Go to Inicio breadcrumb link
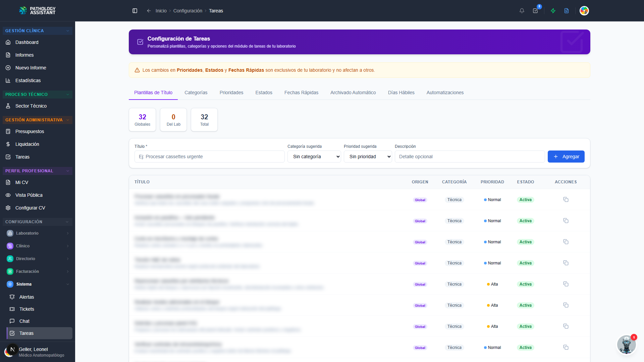 tap(161, 11)
